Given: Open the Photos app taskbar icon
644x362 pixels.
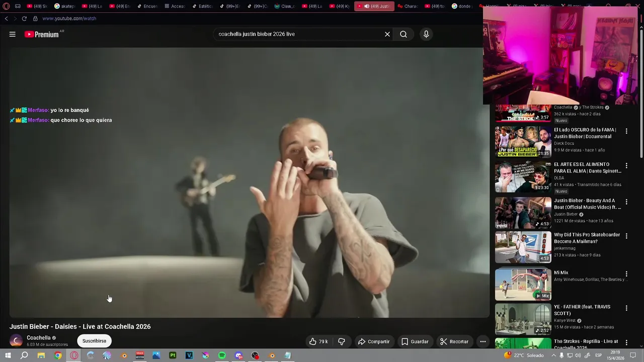Looking at the screenshot, I should 156,355.
